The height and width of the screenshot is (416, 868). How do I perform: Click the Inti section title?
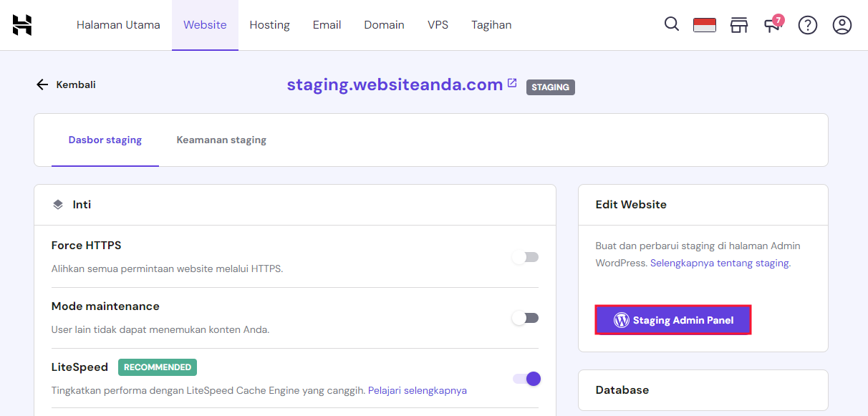tap(82, 205)
